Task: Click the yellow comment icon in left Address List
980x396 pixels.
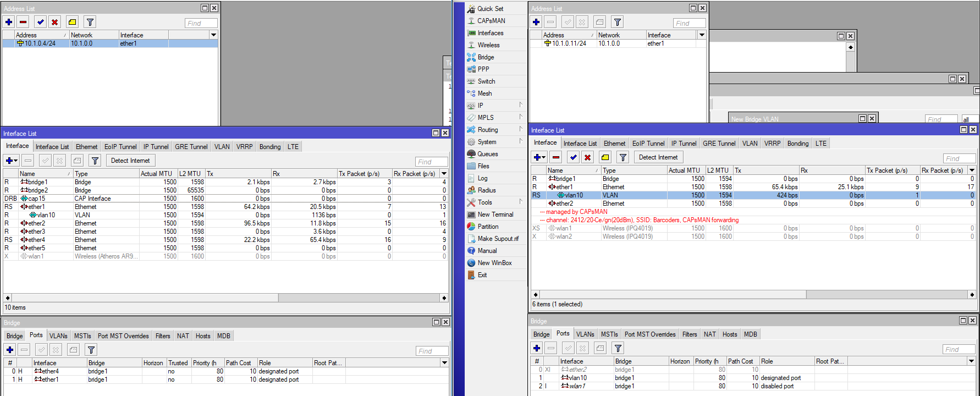Action: 72,22
